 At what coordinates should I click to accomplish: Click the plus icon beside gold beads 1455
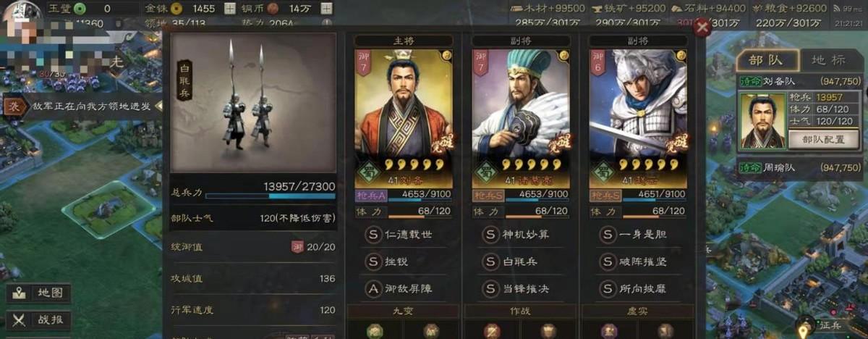[x=229, y=9]
